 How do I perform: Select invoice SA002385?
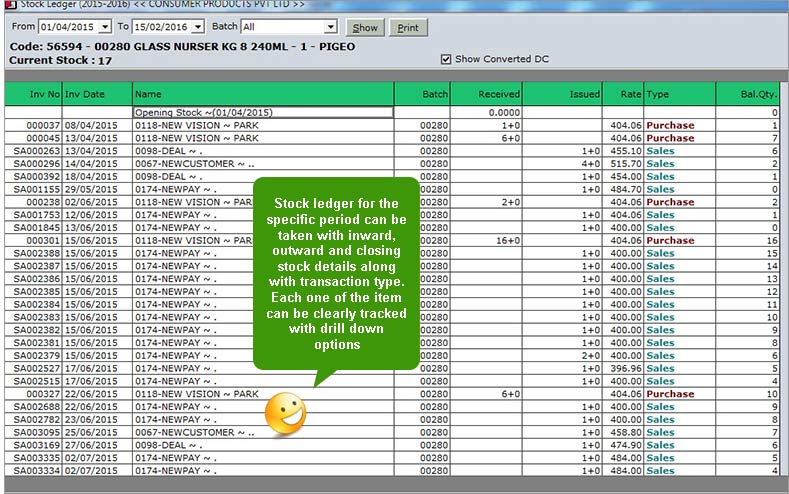[x=37, y=292]
